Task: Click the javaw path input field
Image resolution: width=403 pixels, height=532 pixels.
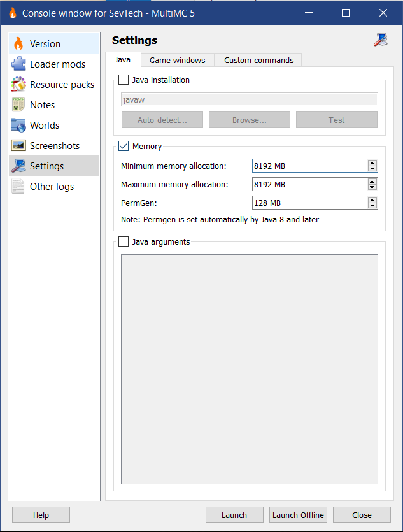Action: (250, 100)
